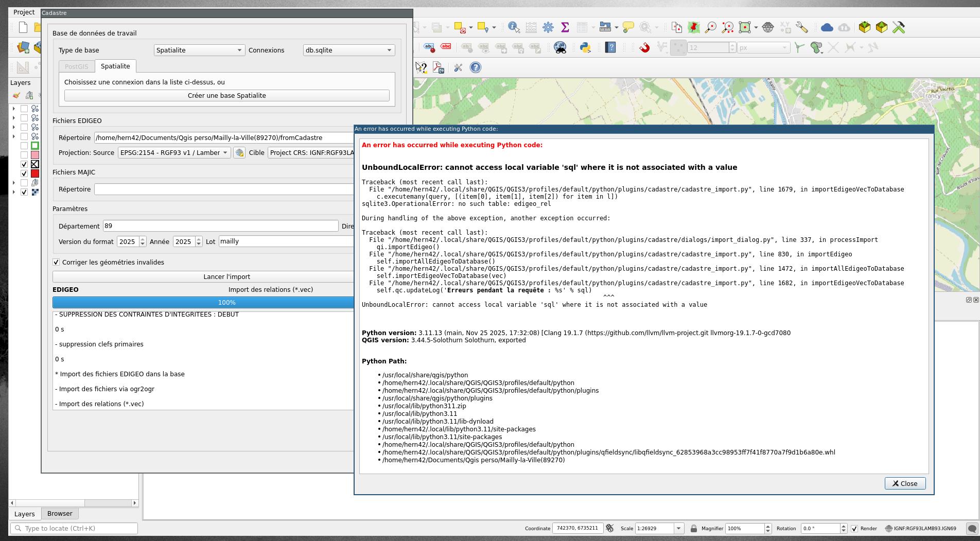Toggle the snapping magnet icon
The image size is (980, 541).
point(644,48)
